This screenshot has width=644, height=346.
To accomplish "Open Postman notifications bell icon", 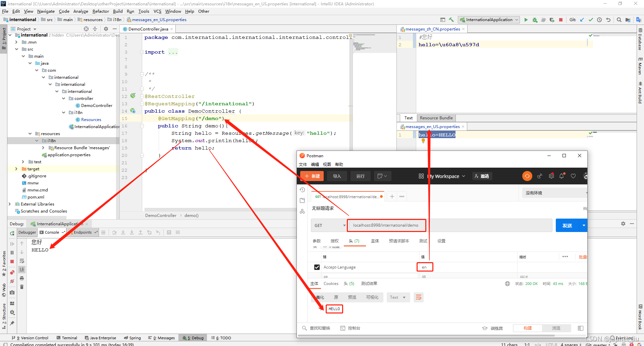I will tap(562, 176).
